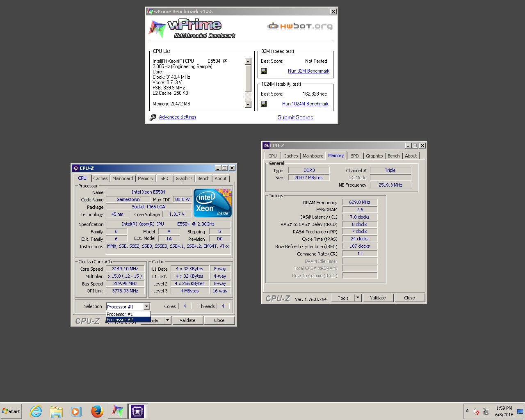Click the show desktop icon in the tray corner
Viewport: 525px width, 420px height.
coord(520,411)
